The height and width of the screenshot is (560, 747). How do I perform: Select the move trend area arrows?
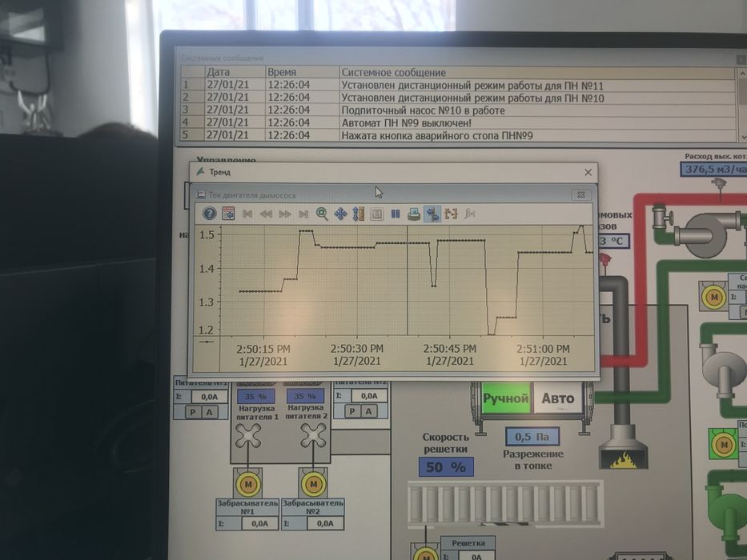340,214
